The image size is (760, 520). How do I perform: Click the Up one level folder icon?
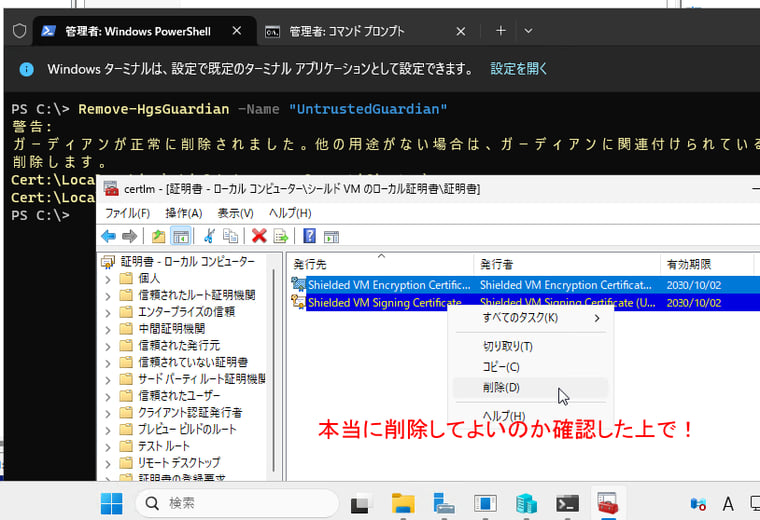click(x=158, y=236)
